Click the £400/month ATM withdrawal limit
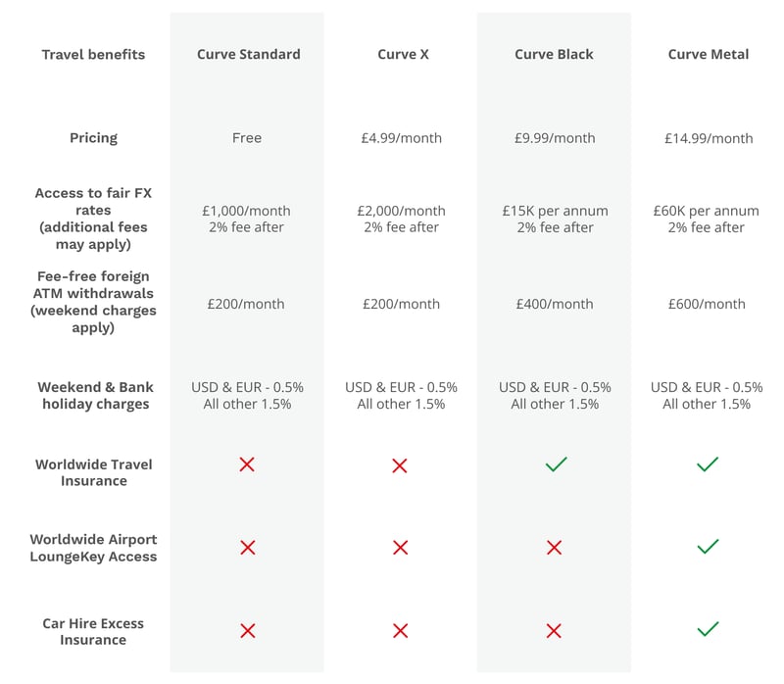The width and height of the screenshot is (784, 684). pyautogui.click(x=555, y=304)
